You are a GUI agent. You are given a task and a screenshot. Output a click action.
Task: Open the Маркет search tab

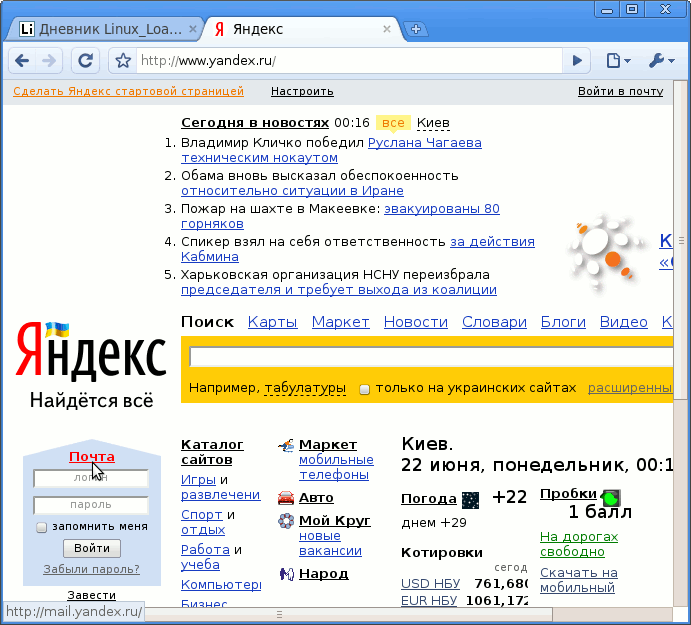point(341,322)
